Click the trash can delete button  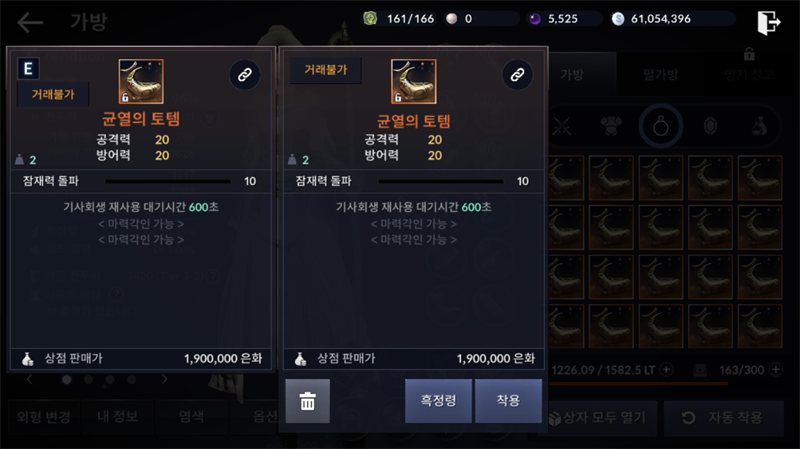pyautogui.click(x=308, y=401)
